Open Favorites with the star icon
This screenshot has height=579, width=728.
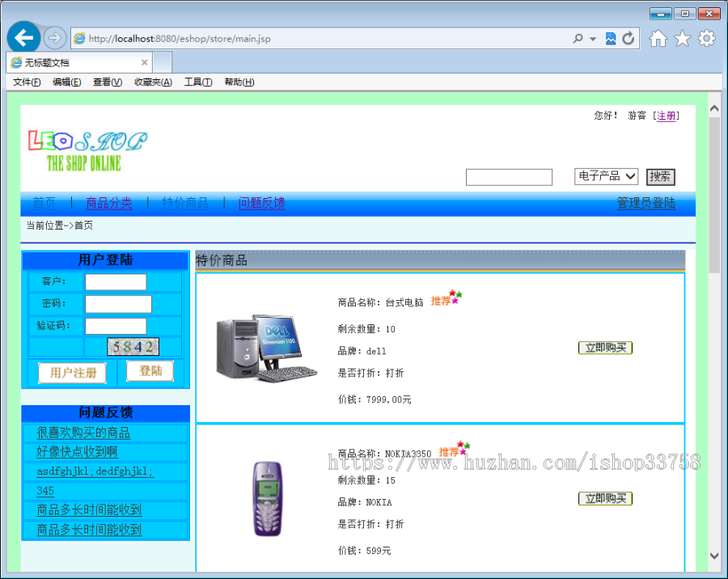point(683,38)
